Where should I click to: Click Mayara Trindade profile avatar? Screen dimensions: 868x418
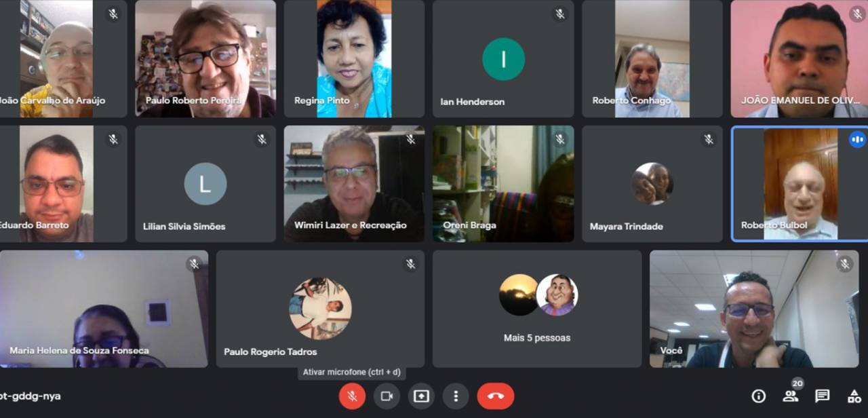click(x=652, y=184)
